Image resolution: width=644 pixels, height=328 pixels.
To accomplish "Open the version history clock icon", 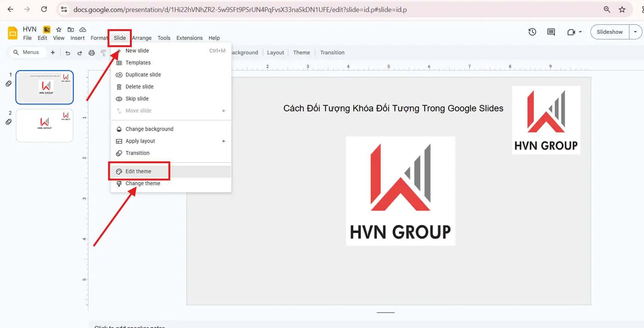I will (x=532, y=32).
